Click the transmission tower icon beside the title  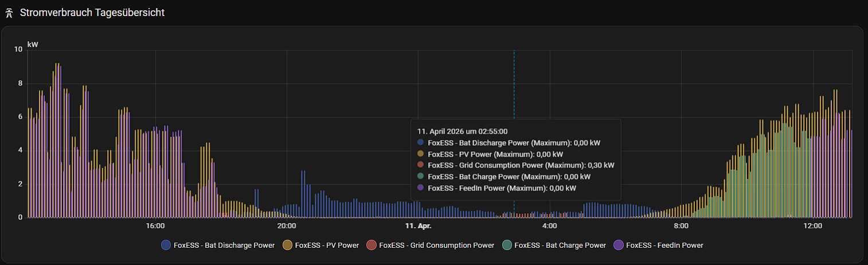click(x=9, y=13)
